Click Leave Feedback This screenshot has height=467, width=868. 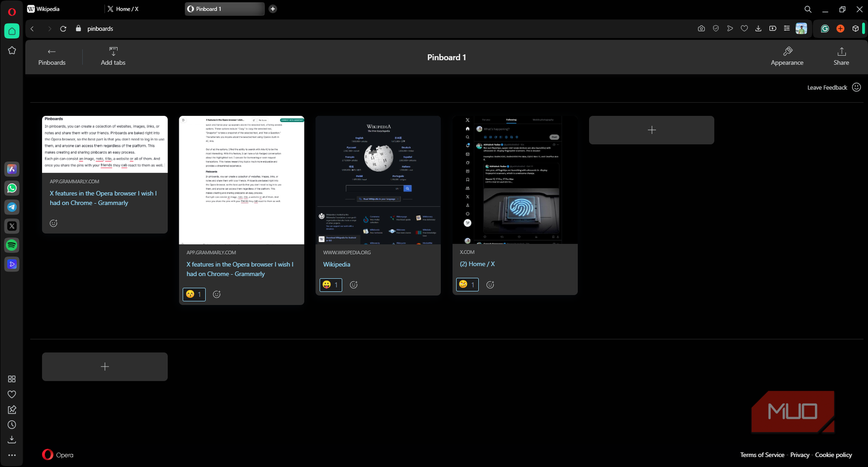point(834,87)
